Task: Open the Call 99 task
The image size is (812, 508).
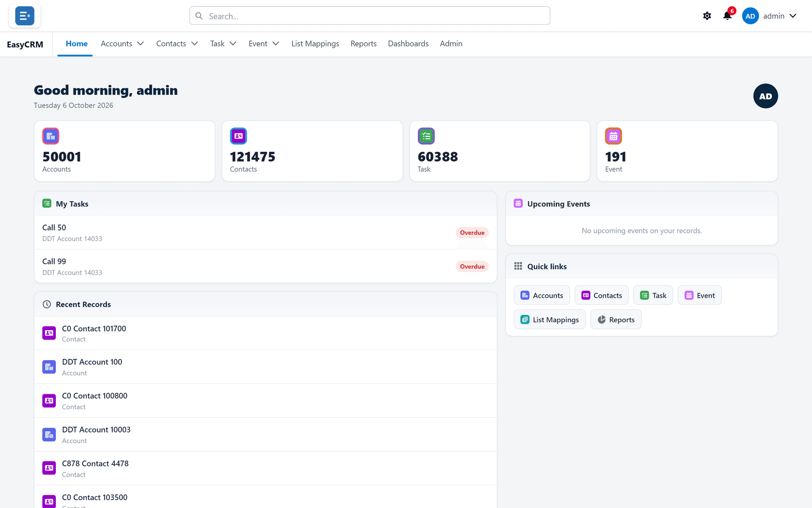Action: tap(265, 266)
